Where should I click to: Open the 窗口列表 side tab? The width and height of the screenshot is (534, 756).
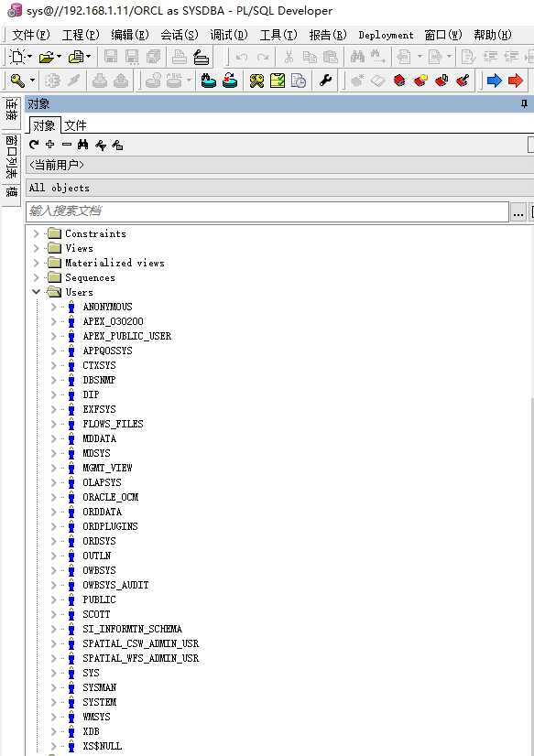tap(11, 157)
